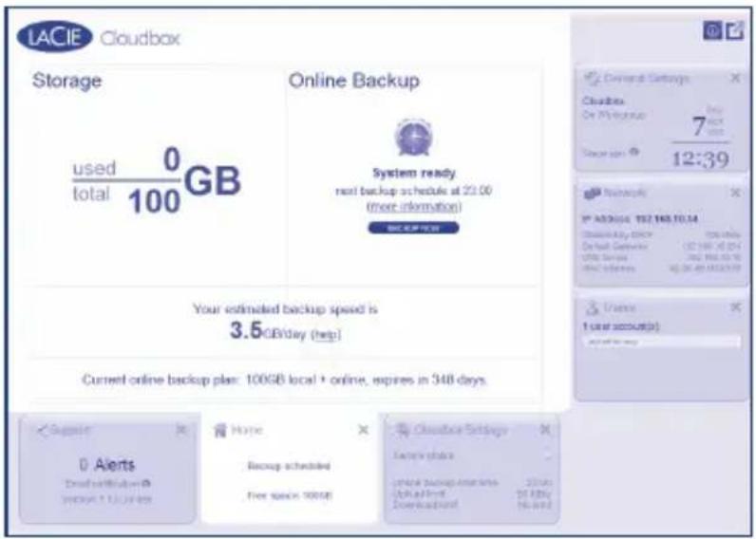The image size is (756, 539).
Task: Open the Network widget via its icon
Action: 592,194
